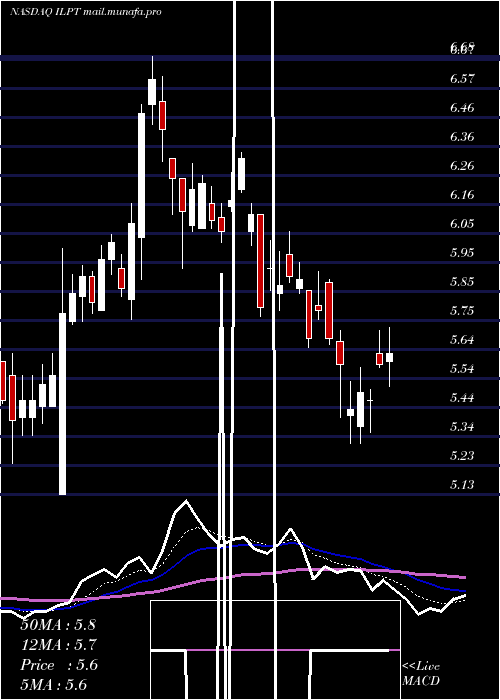Select the 6.57 price axis label
500x700 pixels.
point(462,79)
